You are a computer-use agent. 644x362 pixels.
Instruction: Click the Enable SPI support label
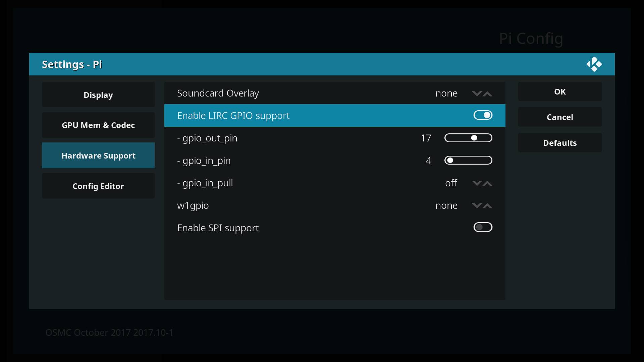point(218,228)
